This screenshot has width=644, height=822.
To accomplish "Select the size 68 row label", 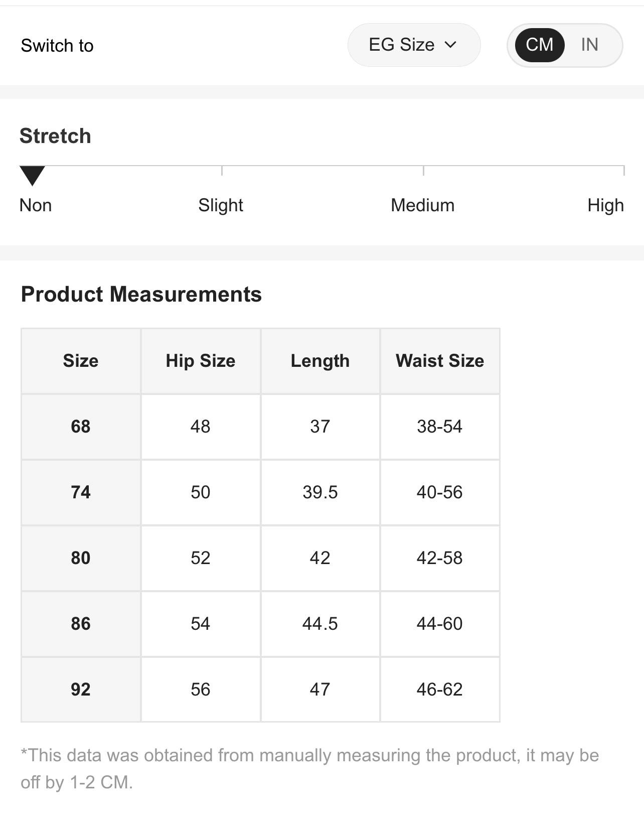I will click(x=81, y=427).
